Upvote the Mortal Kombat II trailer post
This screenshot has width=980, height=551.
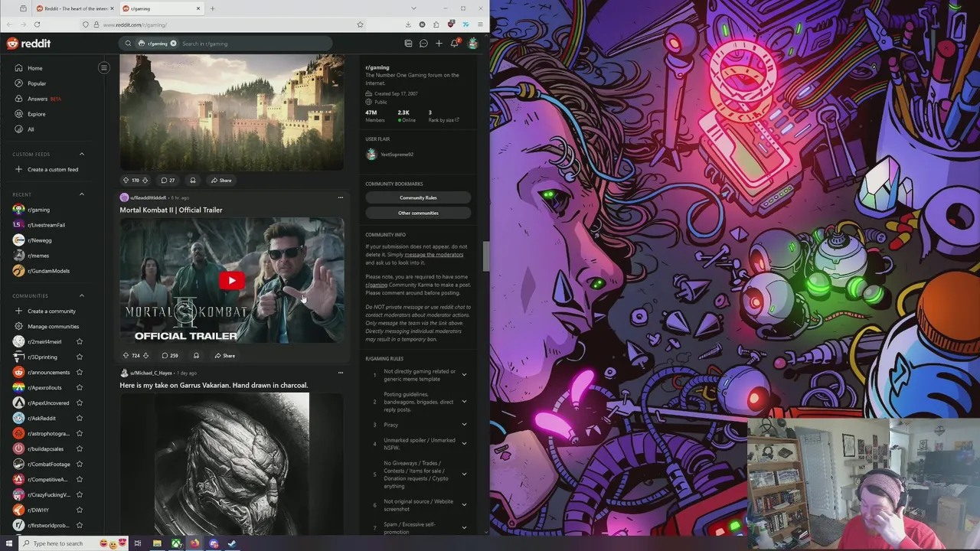coord(126,356)
